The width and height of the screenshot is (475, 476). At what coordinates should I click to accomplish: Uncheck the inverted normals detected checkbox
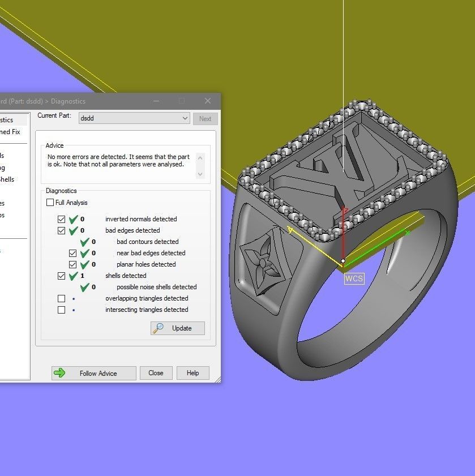tap(61, 219)
